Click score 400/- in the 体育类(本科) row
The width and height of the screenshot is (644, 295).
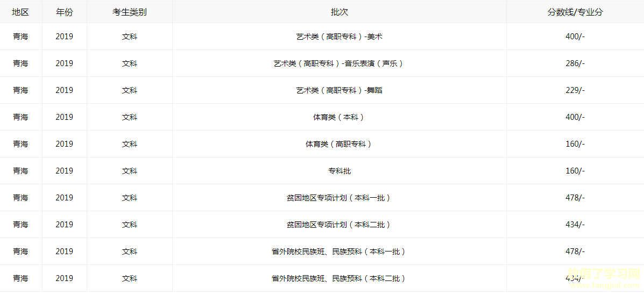575,117
